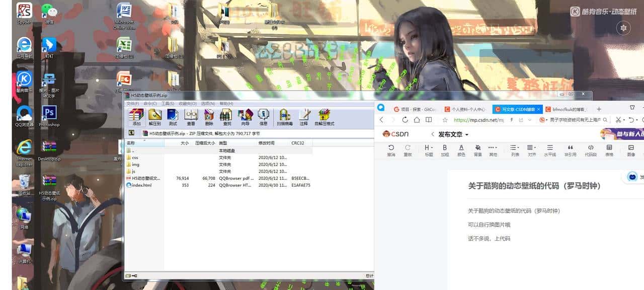Click the undo (撤消) button in editor

pos(391,150)
